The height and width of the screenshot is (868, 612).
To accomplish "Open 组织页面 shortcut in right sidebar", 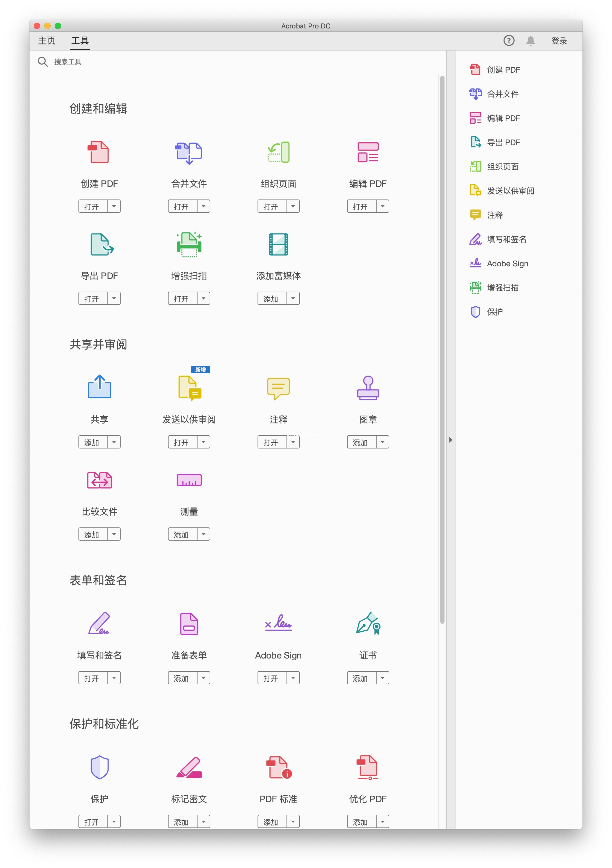I will coord(494,166).
